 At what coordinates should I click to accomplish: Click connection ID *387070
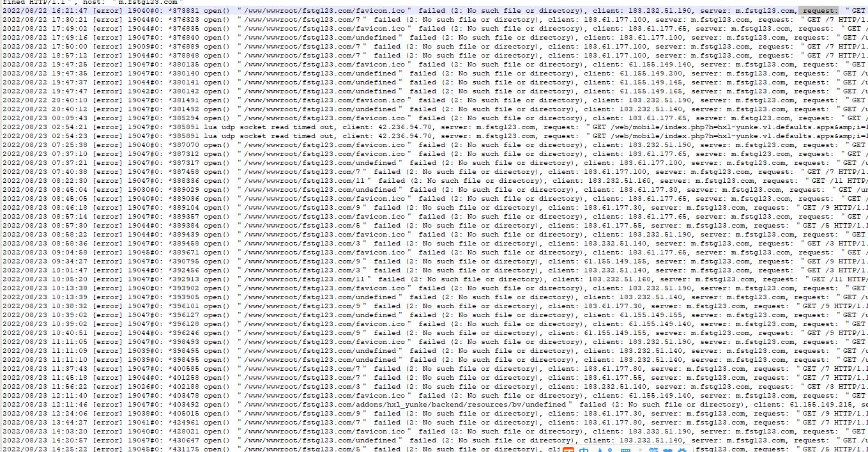(183, 145)
